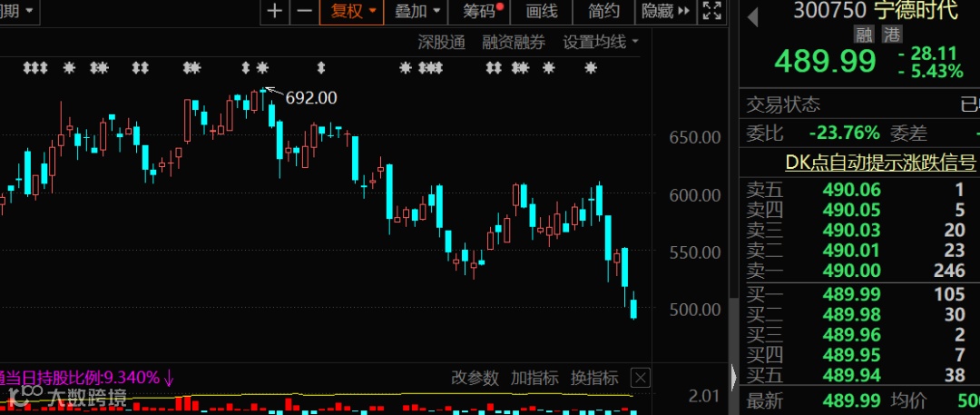980x415 pixels.
Task: Click 加指标 to add indicator
Action: pyautogui.click(x=534, y=378)
